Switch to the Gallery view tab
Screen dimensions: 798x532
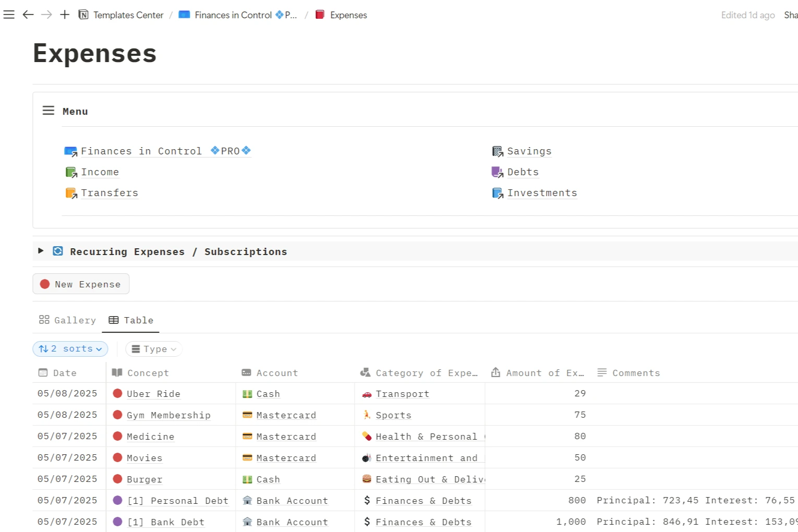tap(68, 320)
